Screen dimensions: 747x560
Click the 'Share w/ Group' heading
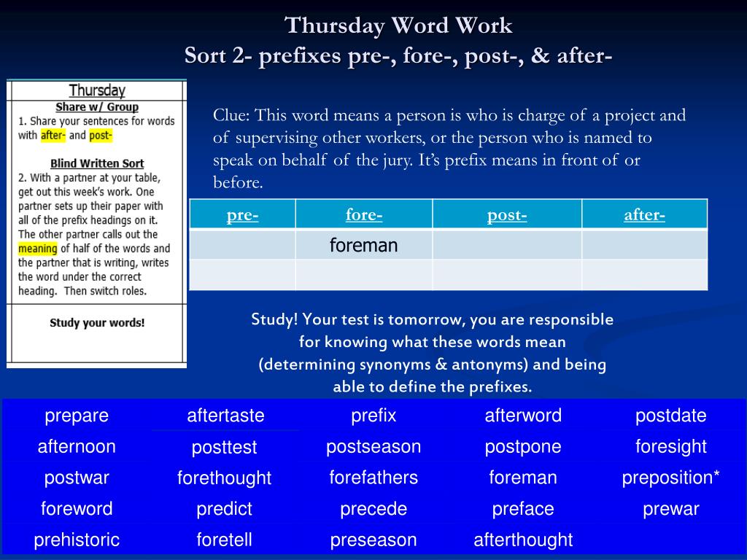click(97, 106)
